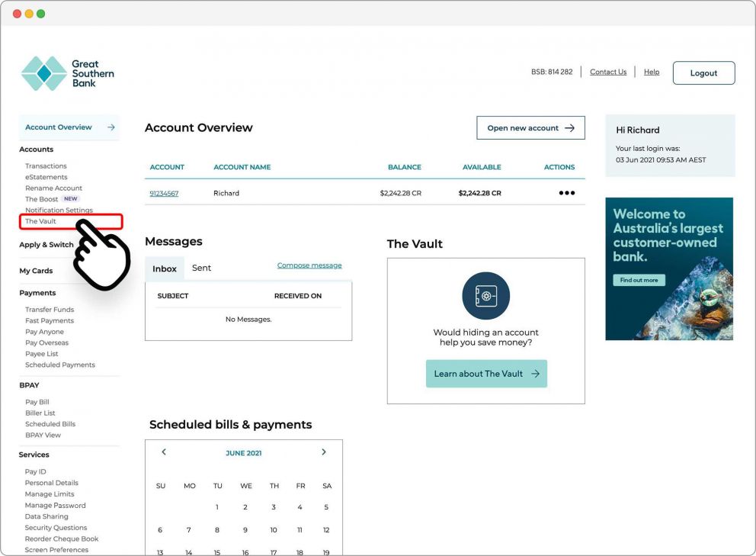Open Biller List under BPAY
756x556 pixels.
pos(40,413)
